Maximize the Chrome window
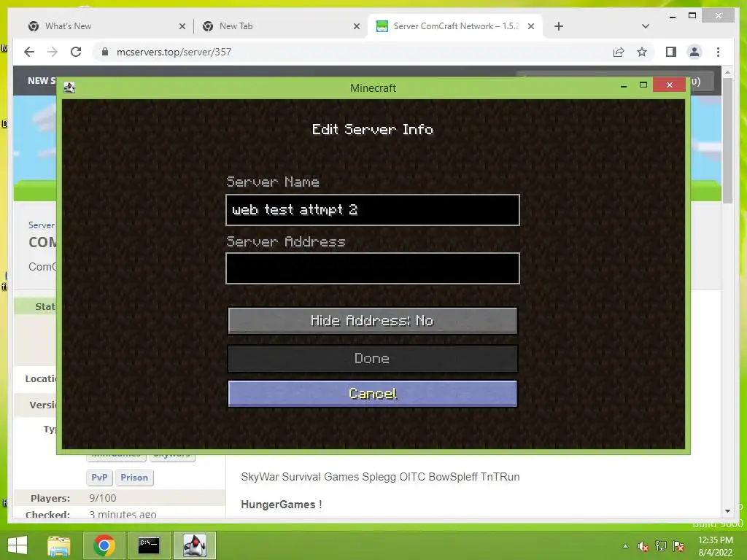747x560 pixels. 692,16
